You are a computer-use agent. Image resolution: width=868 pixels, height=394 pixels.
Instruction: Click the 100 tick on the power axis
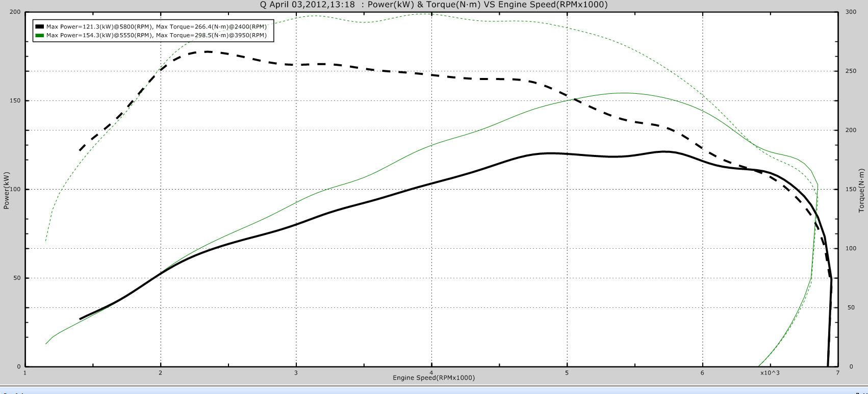tap(15, 189)
